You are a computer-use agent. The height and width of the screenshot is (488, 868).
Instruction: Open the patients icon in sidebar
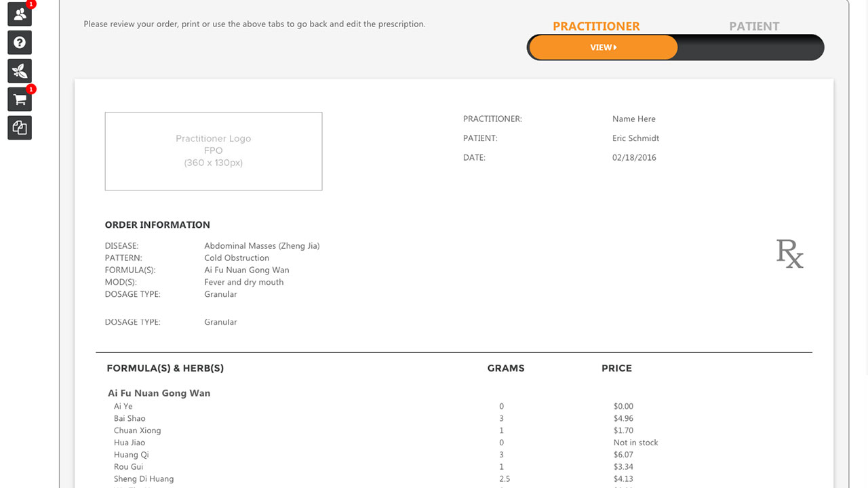point(20,14)
